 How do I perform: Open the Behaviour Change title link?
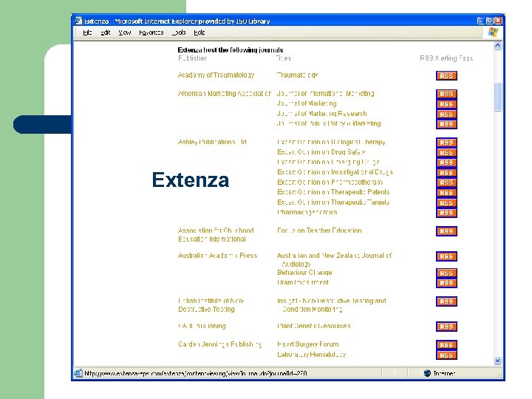click(x=304, y=273)
